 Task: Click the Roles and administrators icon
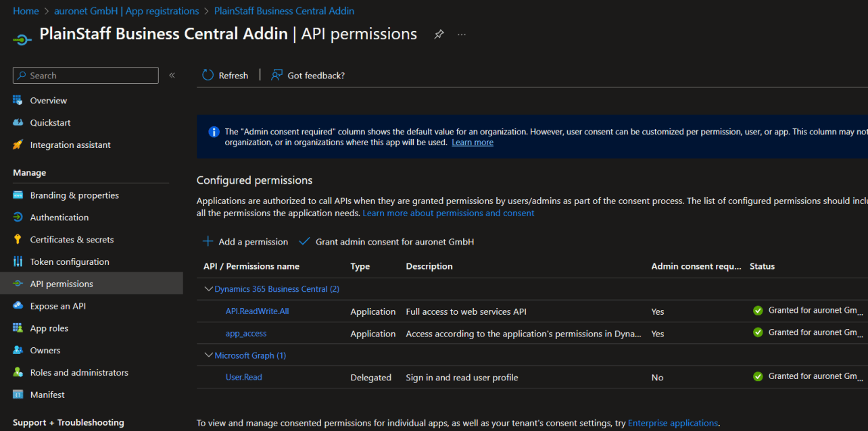click(x=18, y=372)
